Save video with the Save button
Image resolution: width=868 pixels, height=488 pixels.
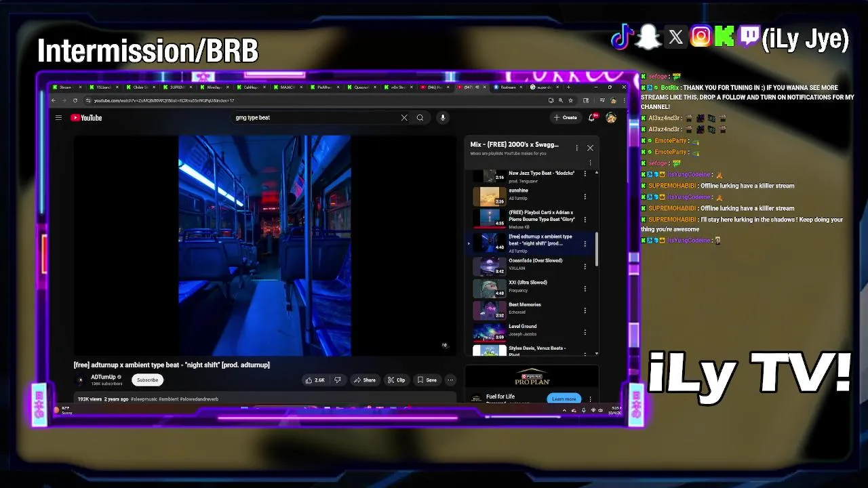click(x=427, y=380)
